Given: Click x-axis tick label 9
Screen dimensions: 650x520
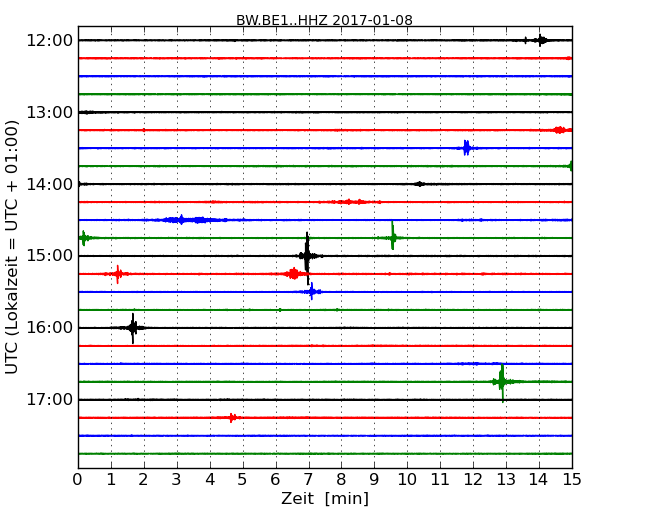Looking at the screenshot, I should pos(374,480).
